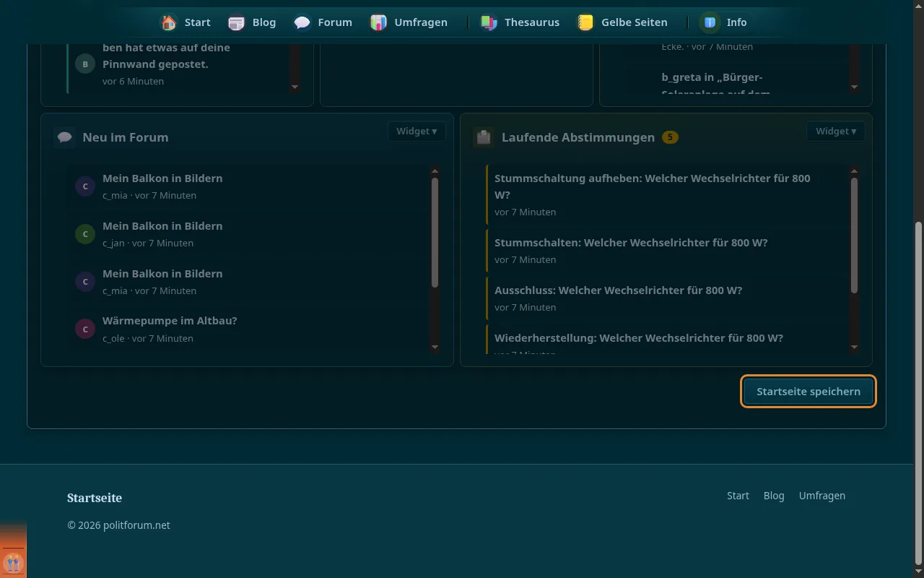Go to Info in the navigation bar
The width and height of the screenshot is (924, 578).
pyautogui.click(x=723, y=22)
